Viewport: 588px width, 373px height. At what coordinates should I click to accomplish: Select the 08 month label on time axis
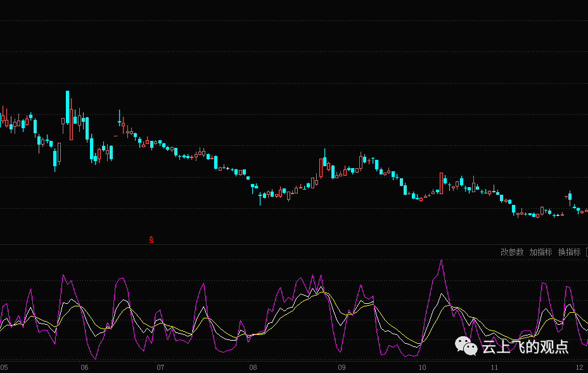(253, 367)
